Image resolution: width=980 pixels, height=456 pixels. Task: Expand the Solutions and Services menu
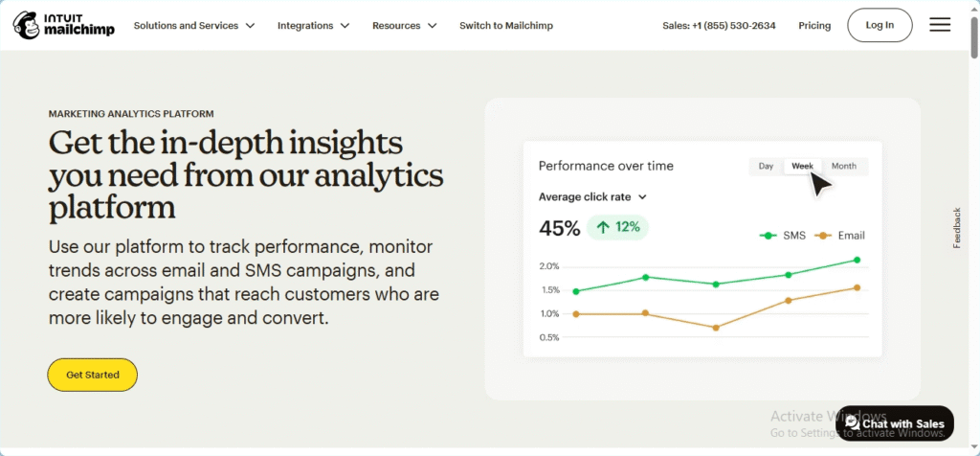[x=194, y=26]
